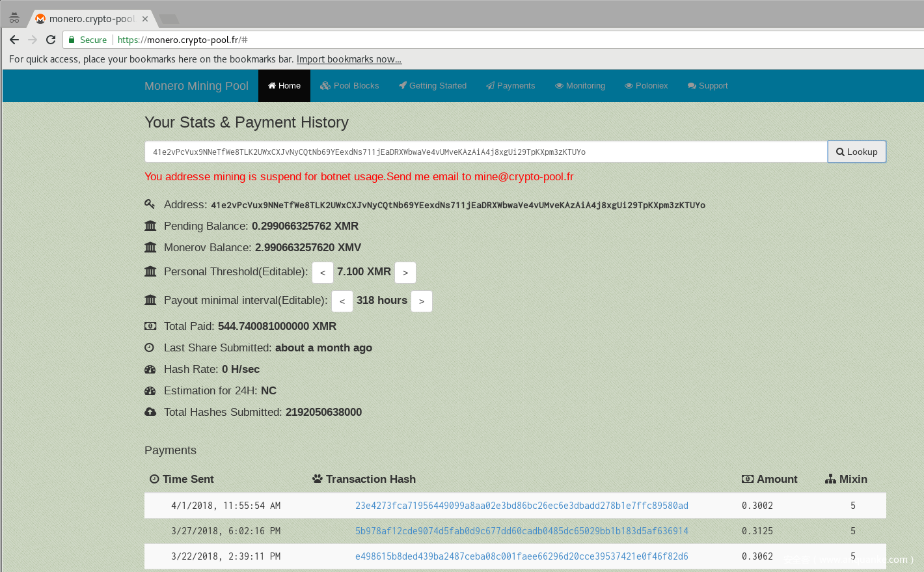Click the dashboard icon beside Hash Rate
Screen dimensions: 924x572
click(x=150, y=369)
